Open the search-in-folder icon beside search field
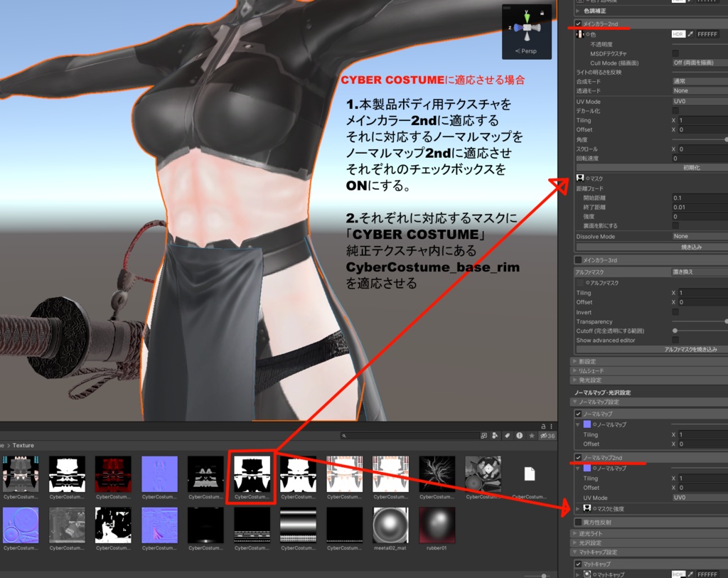728x578 pixels. 483,436
